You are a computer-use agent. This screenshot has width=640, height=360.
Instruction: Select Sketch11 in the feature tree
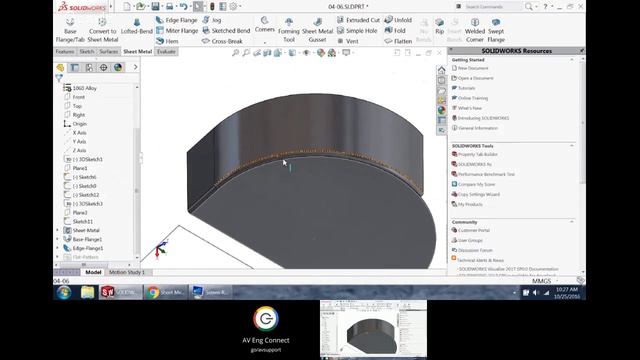click(82, 221)
